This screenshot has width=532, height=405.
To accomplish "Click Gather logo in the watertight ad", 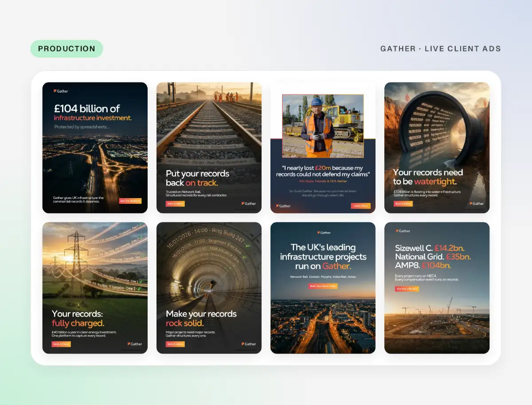I will click(477, 204).
